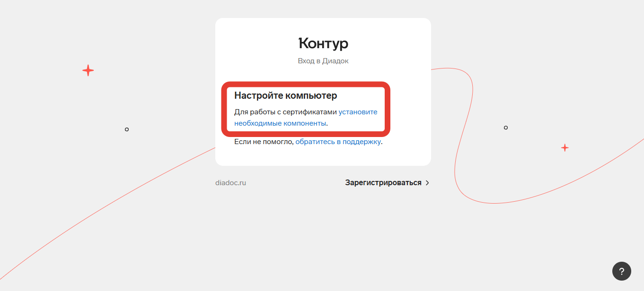Follow the обратитесь в поддержку link

(x=338, y=142)
